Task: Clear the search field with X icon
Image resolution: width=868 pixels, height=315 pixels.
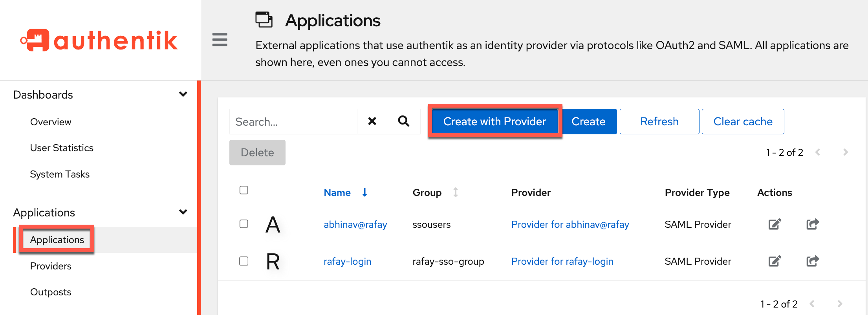Action: [372, 121]
